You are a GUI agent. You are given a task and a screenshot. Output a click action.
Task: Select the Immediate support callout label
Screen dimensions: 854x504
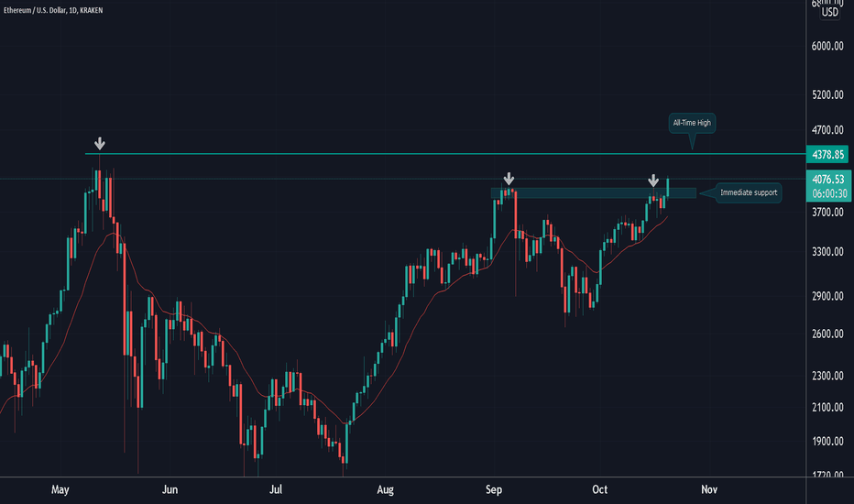[x=749, y=192]
